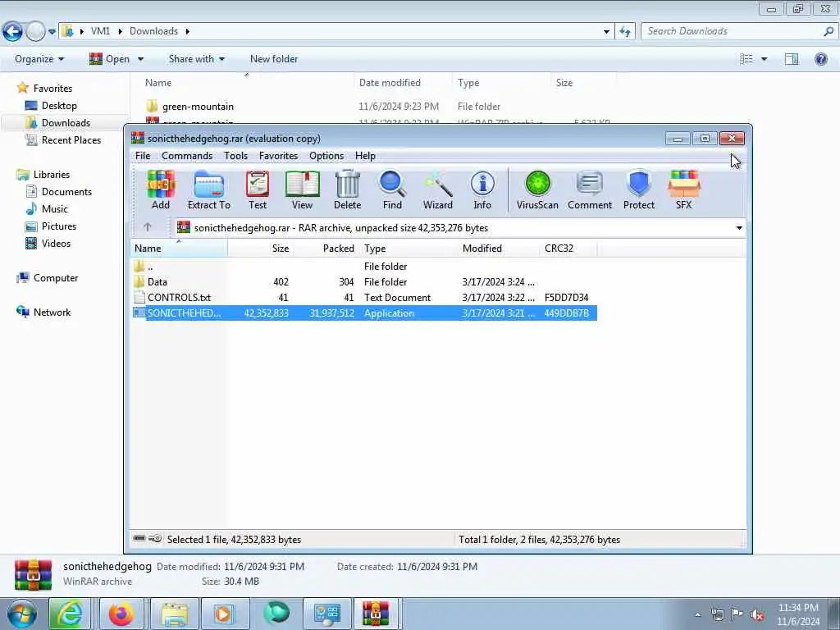Sort by the Packed column header
Image resolution: width=840 pixels, height=630 pixels.
click(x=325, y=249)
